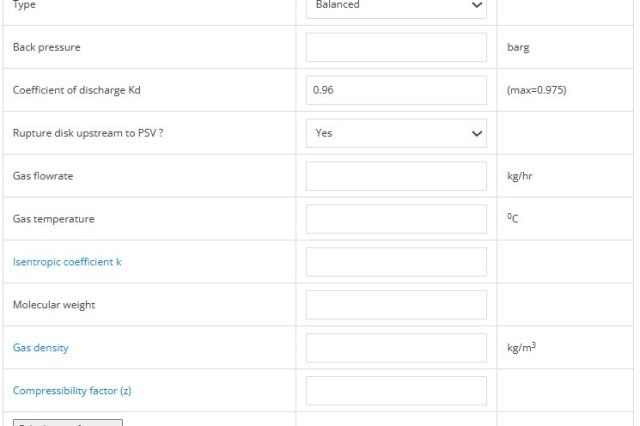Follow the Gas density link

(x=40, y=348)
